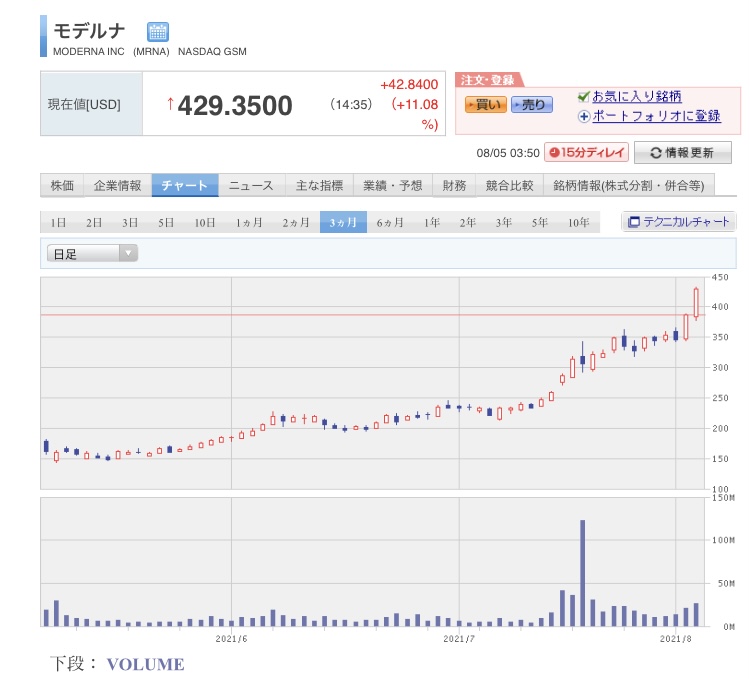This screenshot has height=679, width=750.
Task: Click the 429.3500 current price value
Action: point(235,105)
